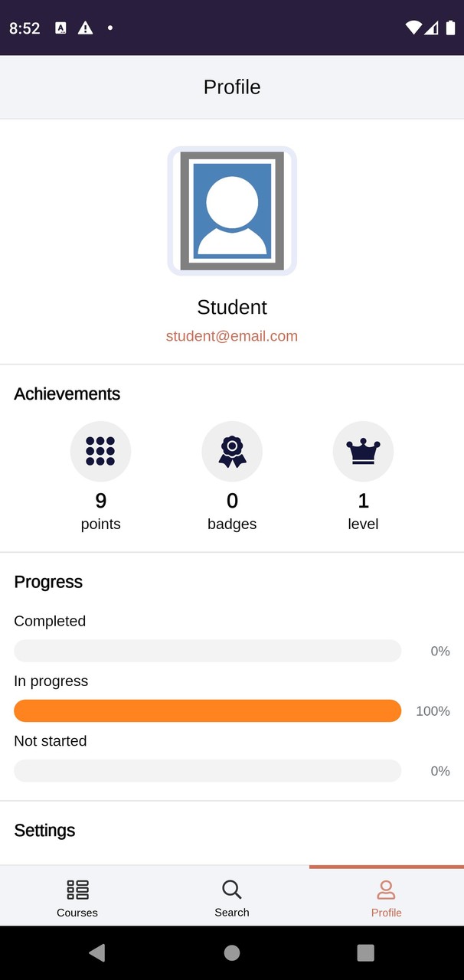Click the student@email.com link
This screenshot has height=980, width=464.
pyautogui.click(x=232, y=336)
